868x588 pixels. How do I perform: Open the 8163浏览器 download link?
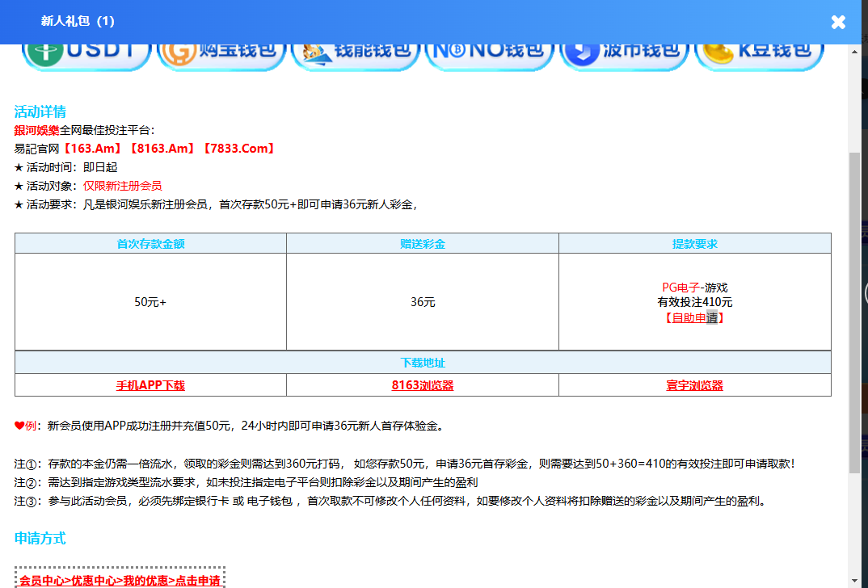[x=423, y=385]
